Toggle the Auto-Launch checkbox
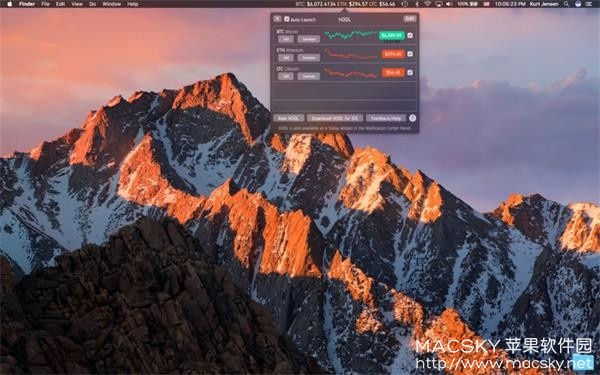The height and width of the screenshot is (375, 600). point(287,19)
